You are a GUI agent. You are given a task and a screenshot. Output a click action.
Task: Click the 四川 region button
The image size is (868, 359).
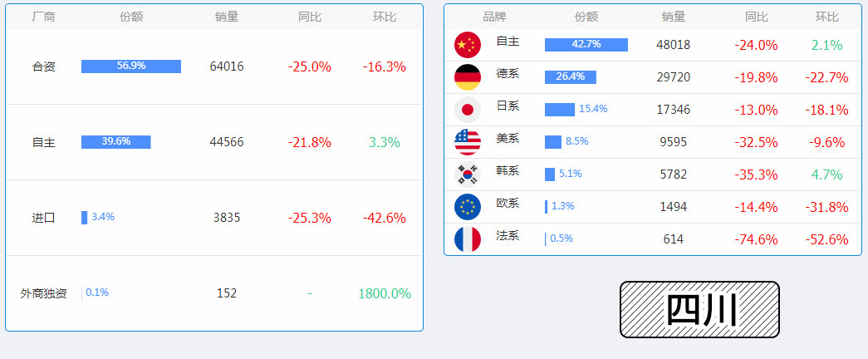click(x=699, y=310)
